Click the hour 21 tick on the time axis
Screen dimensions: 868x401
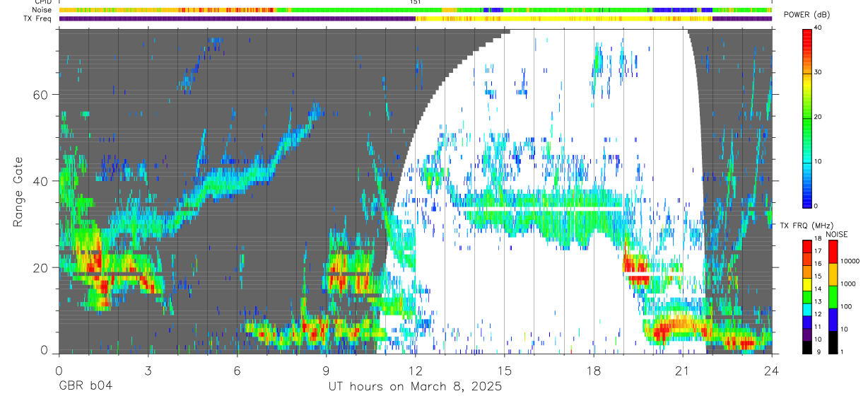pos(683,369)
